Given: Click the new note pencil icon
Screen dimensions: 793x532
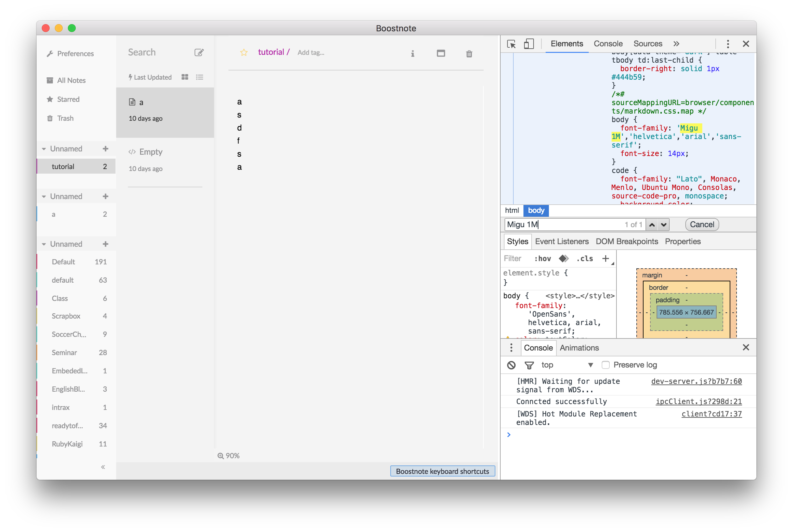Looking at the screenshot, I should [x=199, y=52].
